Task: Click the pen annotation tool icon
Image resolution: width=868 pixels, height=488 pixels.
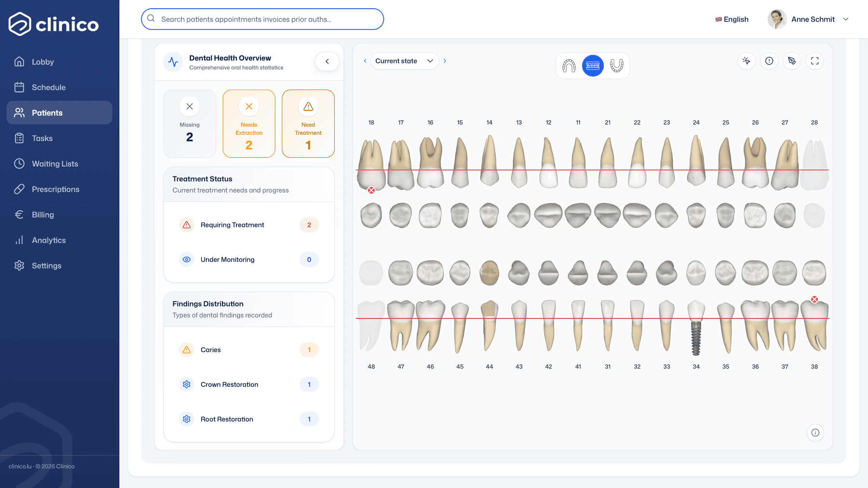Action: 792,61
